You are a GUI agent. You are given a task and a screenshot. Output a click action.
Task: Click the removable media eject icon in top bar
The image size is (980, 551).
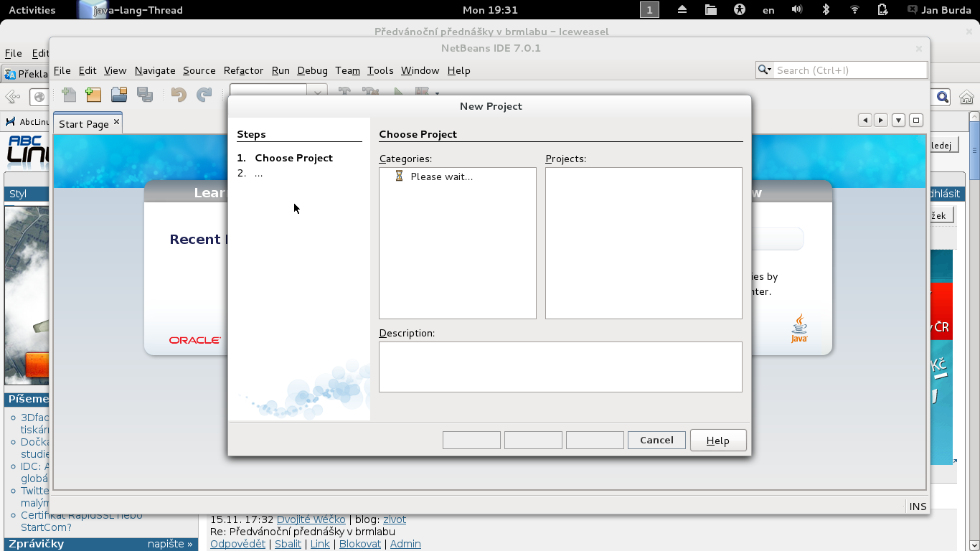[x=682, y=10]
